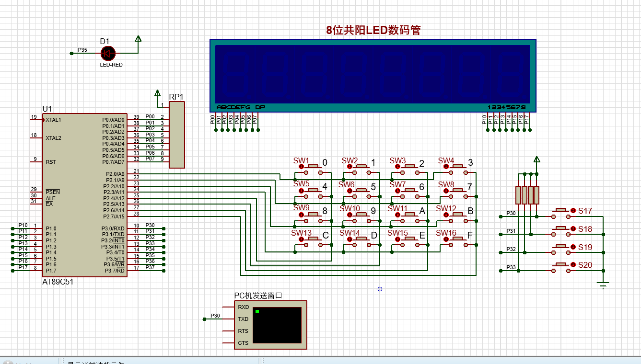Click the P2.0/A8 pin label on U1
Viewport: 641px width, 364px height.
[115, 174]
